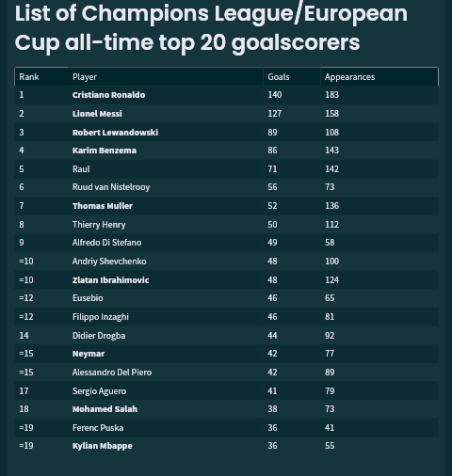This screenshot has height=476, width=452.
Task: Select Neymar in the list
Action: tap(89, 354)
